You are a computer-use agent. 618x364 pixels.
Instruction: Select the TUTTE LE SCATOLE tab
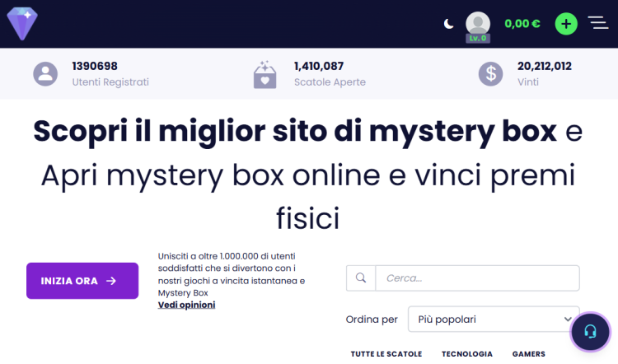pos(386,353)
